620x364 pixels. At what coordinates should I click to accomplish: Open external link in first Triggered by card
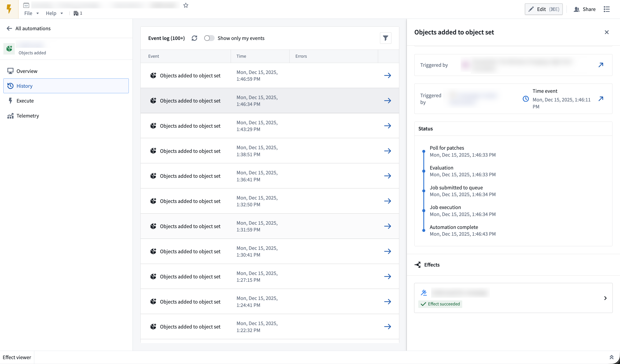coord(601,65)
